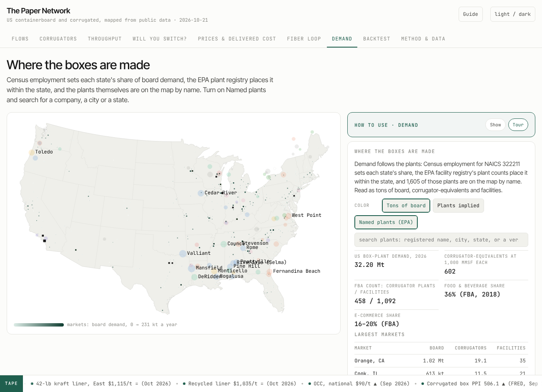Screen dimensions: 542x392
Task: Open the Flows tab
Action: [20, 39]
